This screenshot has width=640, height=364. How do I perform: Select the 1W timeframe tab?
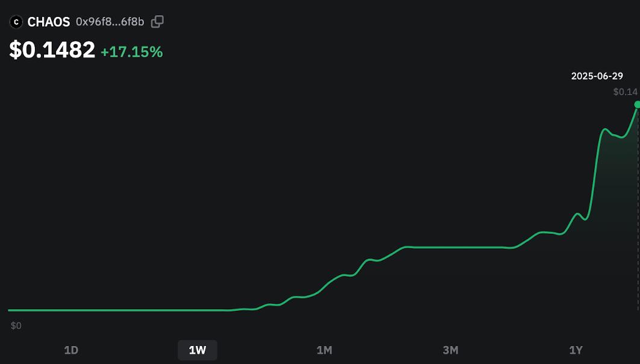coord(198,350)
